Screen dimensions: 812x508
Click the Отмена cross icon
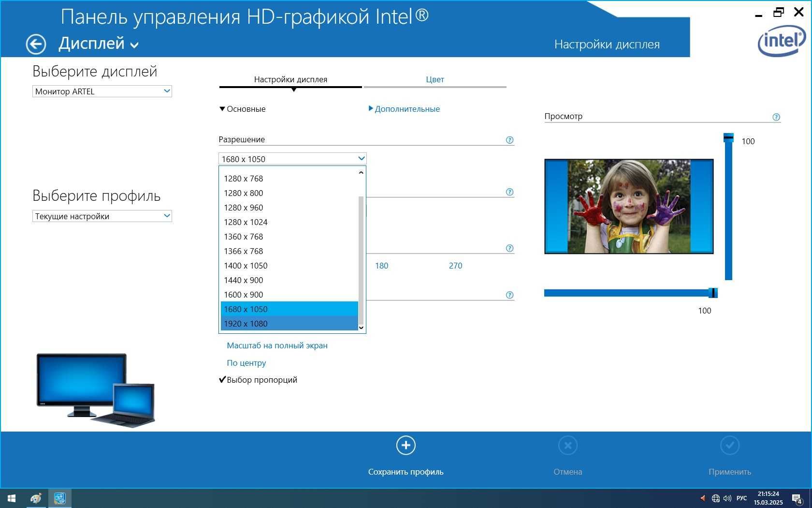tap(568, 446)
